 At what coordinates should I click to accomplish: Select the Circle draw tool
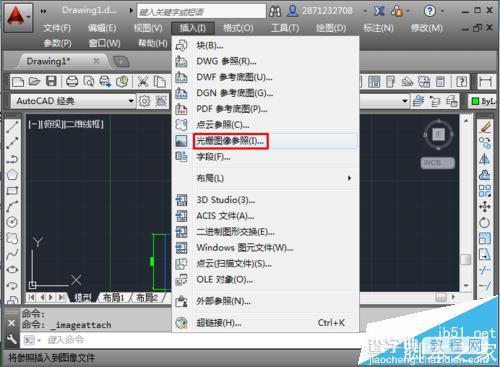tap(12, 222)
